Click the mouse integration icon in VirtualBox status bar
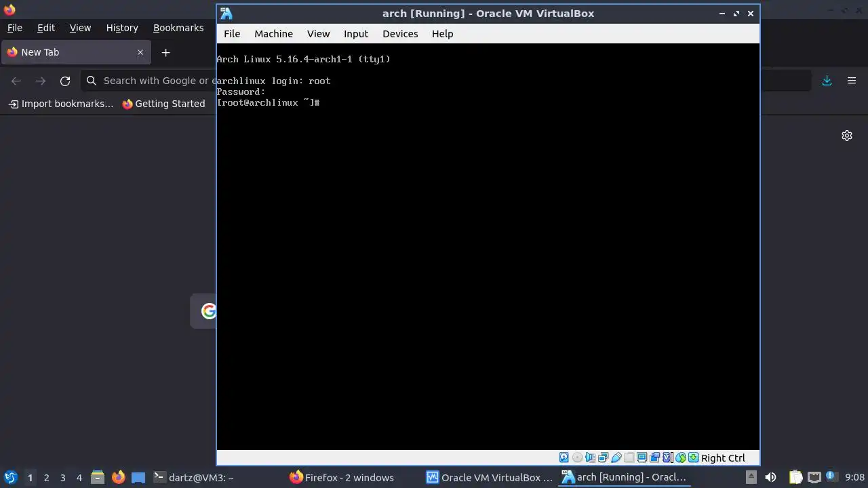868x488 pixels. click(681, 457)
